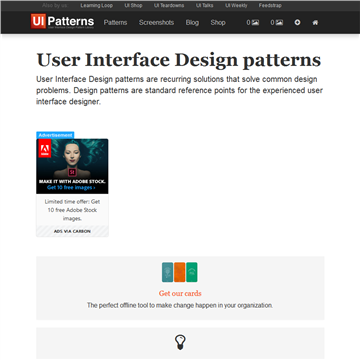Open the second image counter icon

[279, 22]
